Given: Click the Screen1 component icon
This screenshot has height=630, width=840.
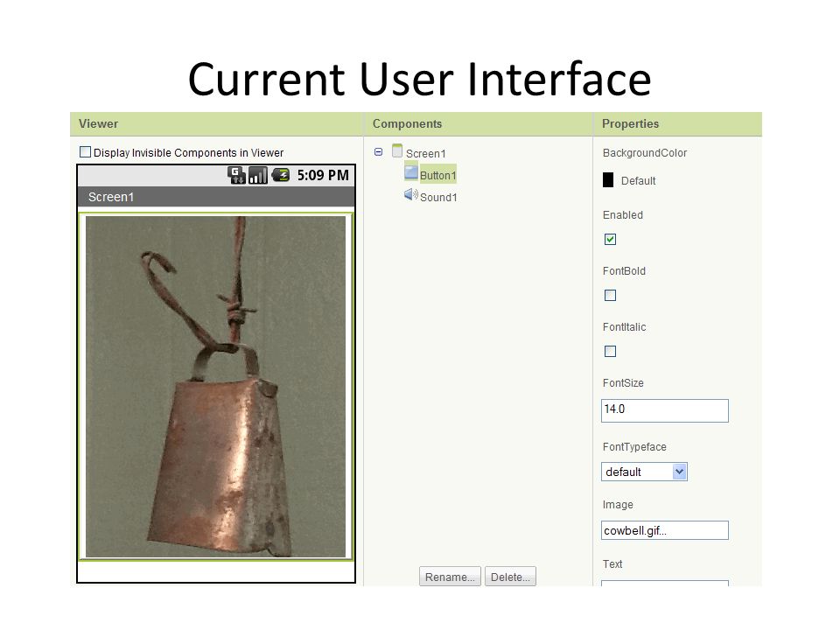Looking at the screenshot, I should point(397,150).
